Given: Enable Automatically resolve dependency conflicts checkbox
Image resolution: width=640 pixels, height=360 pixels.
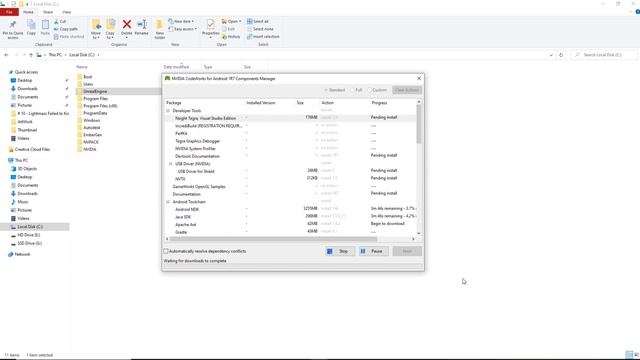Looking at the screenshot, I should coord(166,251).
